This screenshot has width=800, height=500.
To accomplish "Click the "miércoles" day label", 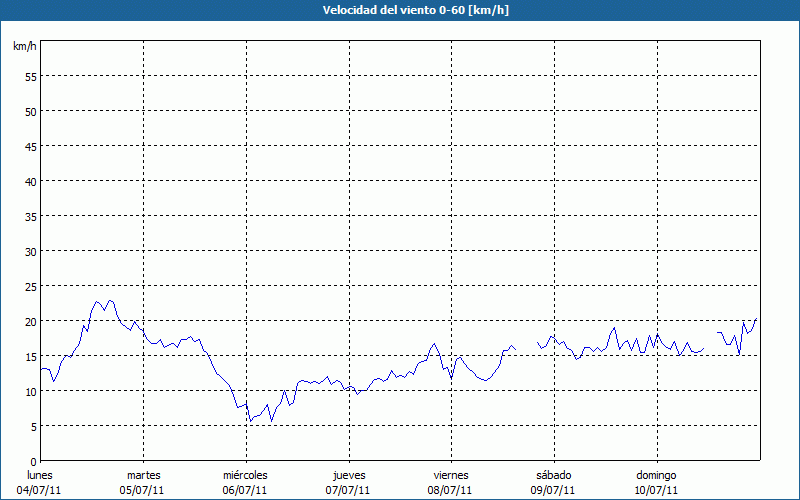I will 245,475.
